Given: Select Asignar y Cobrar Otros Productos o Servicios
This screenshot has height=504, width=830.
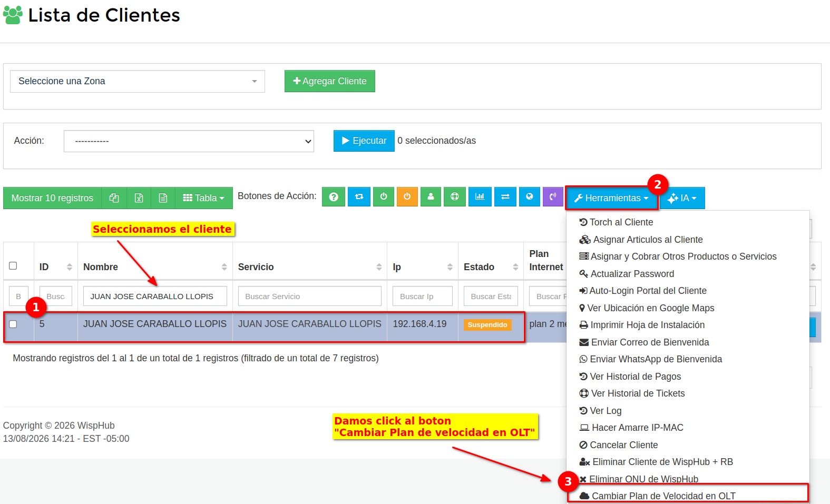Looking at the screenshot, I should click(678, 256).
